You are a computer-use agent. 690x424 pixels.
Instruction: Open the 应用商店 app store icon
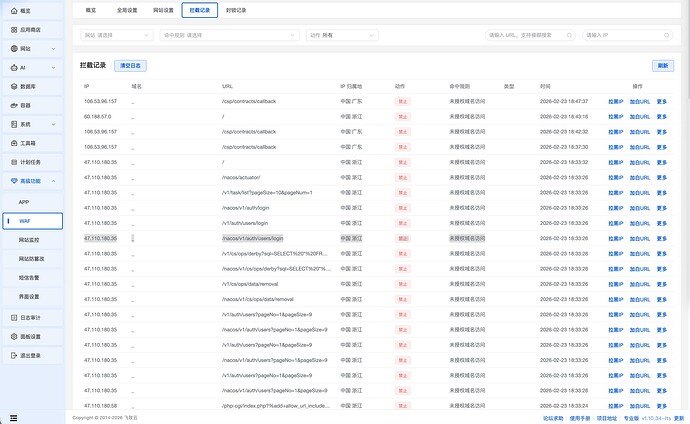point(12,30)
